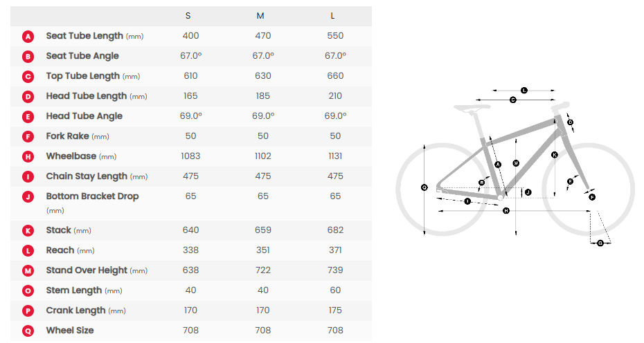
Task: Click the Fork Rake row label
Action: 66,136
